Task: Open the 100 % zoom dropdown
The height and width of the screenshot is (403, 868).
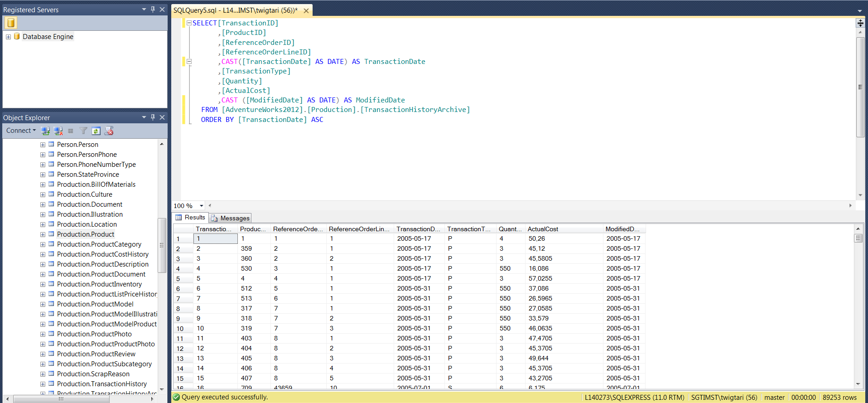Action: coord(202,206)
